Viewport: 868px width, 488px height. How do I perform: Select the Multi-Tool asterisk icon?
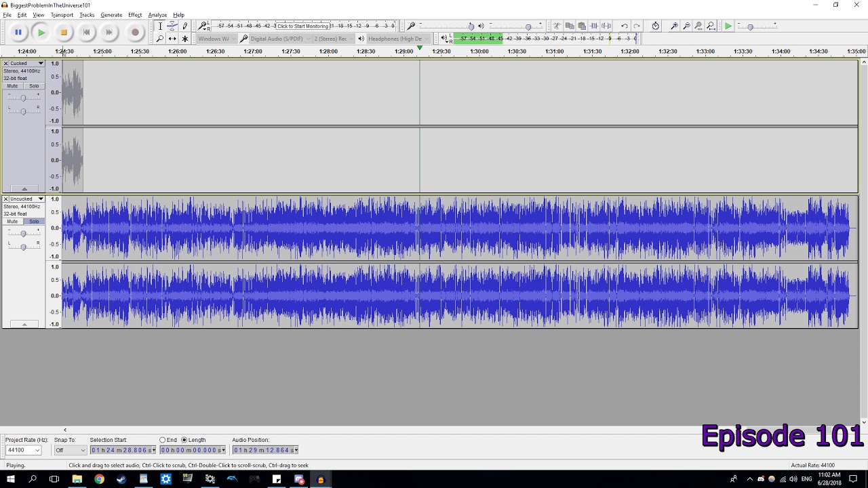(184, 39)
